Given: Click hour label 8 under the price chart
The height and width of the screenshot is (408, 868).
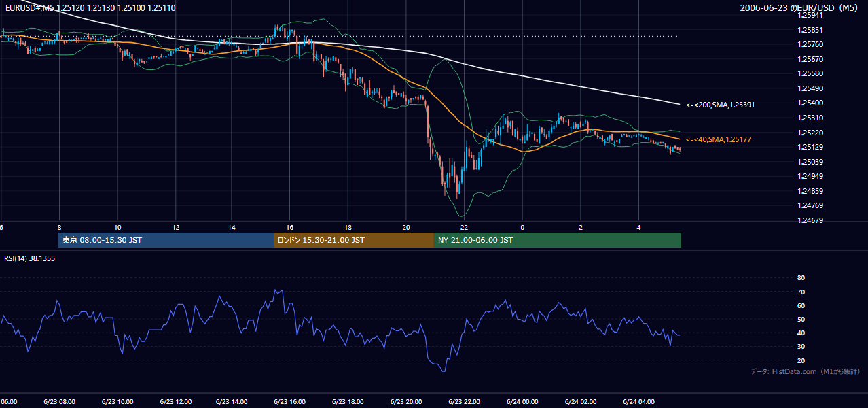Looking at the screenshot, I should pyautogui.click(x=60, y=227).
